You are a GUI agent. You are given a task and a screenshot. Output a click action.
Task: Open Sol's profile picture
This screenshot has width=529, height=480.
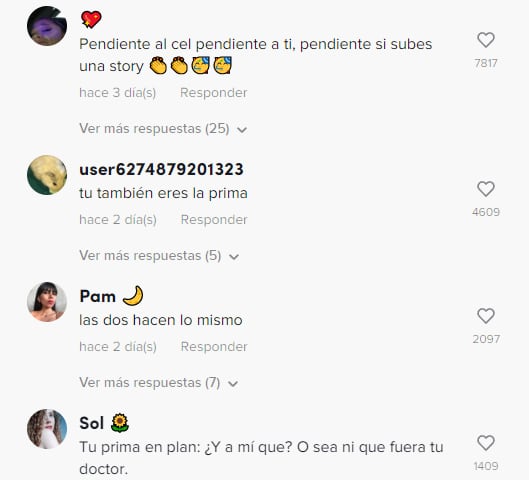pyautogui.click(x=47, y=429)
